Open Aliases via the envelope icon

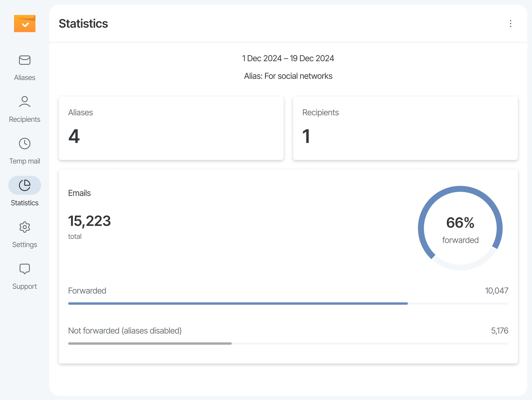25,60
